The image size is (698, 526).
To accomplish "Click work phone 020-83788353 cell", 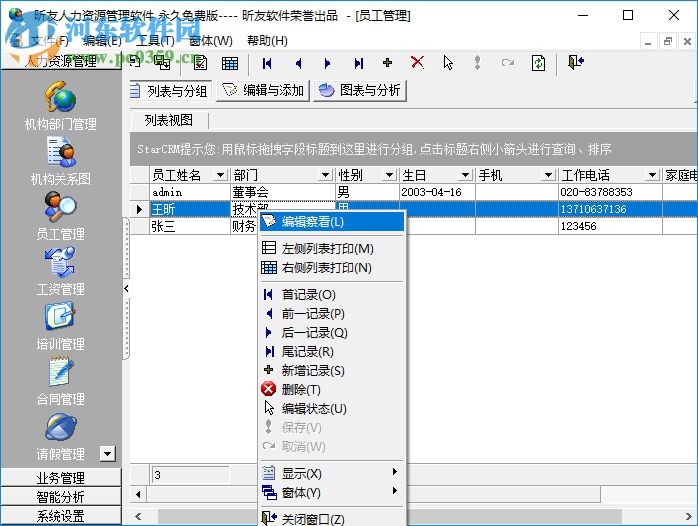I will [x=610, y=192].
